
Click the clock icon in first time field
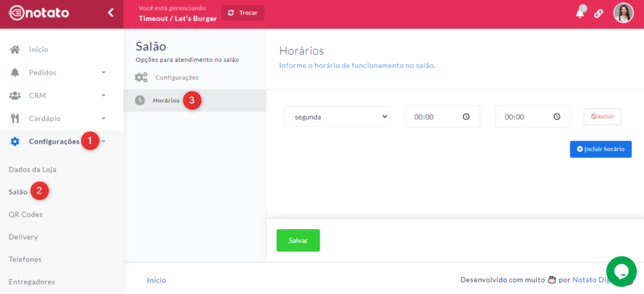click(x=466, y=116)
